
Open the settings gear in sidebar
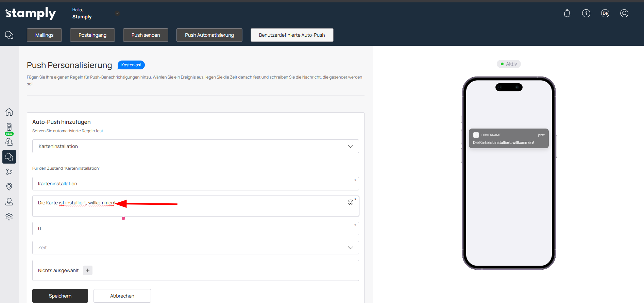pos(9,217)
